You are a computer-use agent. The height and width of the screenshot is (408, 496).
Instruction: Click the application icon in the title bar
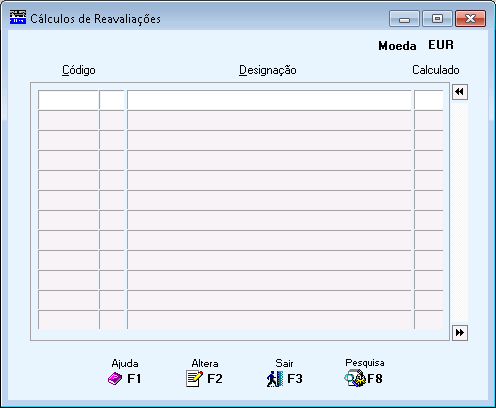click(x=18, y=17)
